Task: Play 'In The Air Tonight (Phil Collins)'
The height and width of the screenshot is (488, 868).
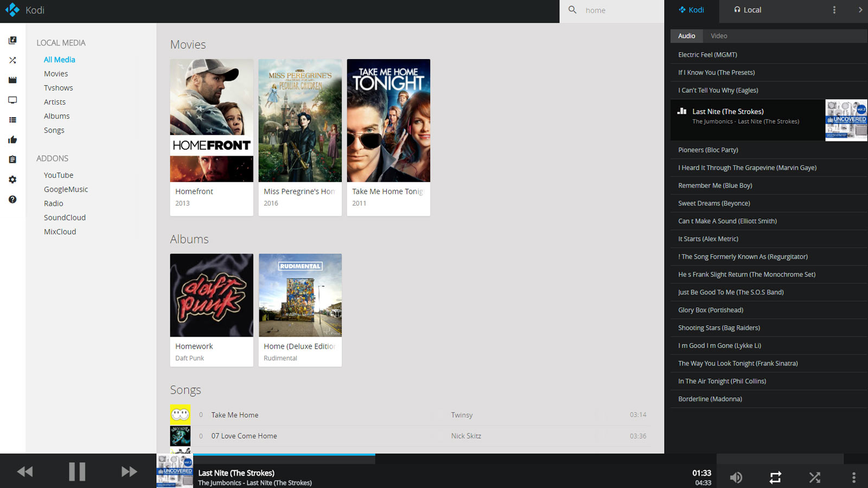Action: (769, 381)
